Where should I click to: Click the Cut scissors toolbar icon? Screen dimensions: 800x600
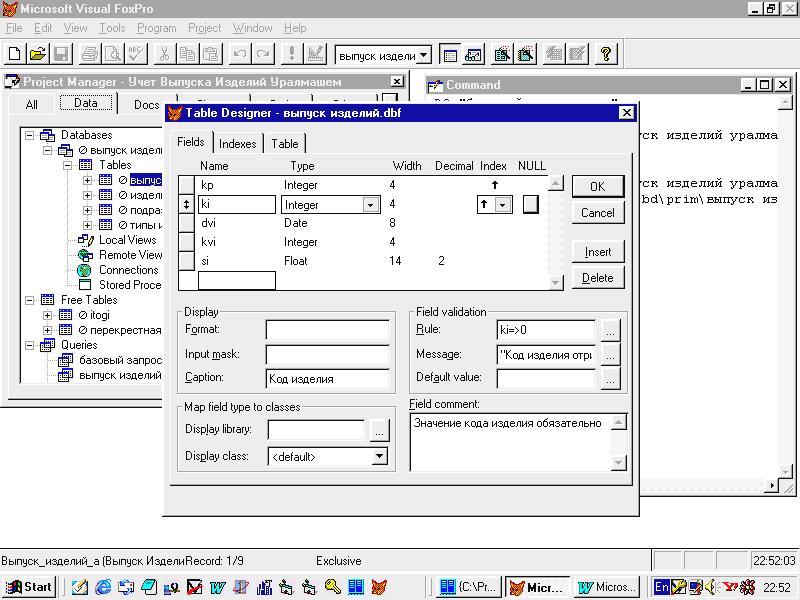coord(164,54)
